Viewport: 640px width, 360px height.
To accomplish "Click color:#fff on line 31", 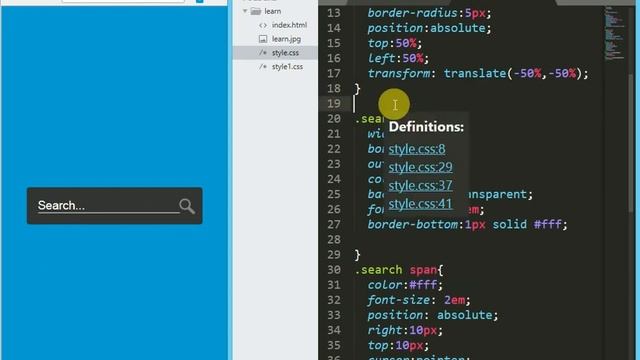I will pos(404,285).
